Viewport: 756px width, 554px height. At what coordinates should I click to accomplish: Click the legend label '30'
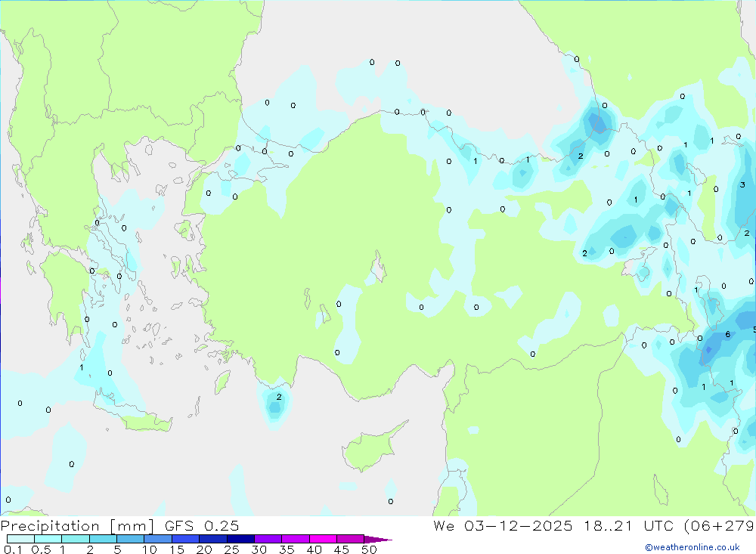[x=259, y=549]
